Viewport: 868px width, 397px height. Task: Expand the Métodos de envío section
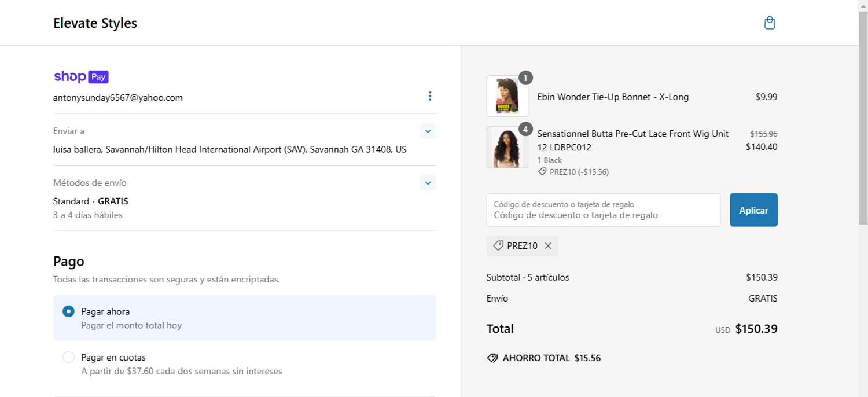428,183
